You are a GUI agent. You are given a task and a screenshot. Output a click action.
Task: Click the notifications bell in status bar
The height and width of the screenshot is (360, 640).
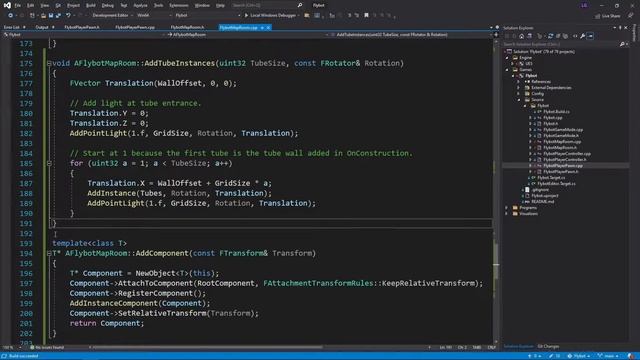tap(631, 356)
